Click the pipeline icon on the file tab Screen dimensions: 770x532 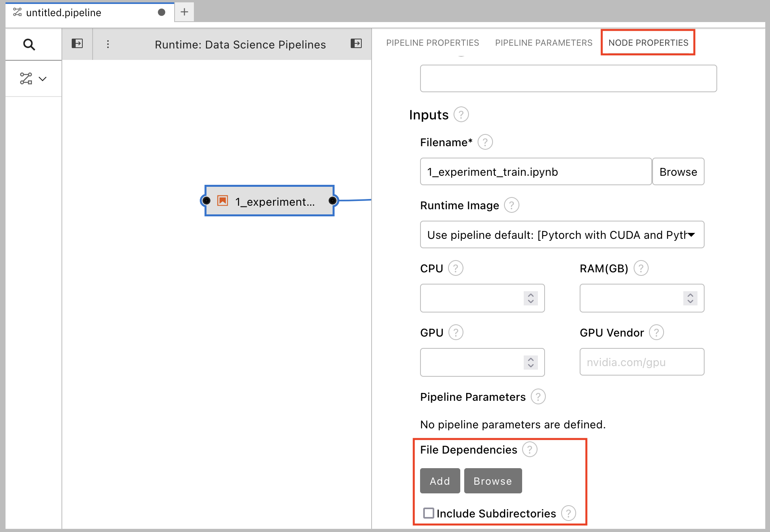click(17, 12)
